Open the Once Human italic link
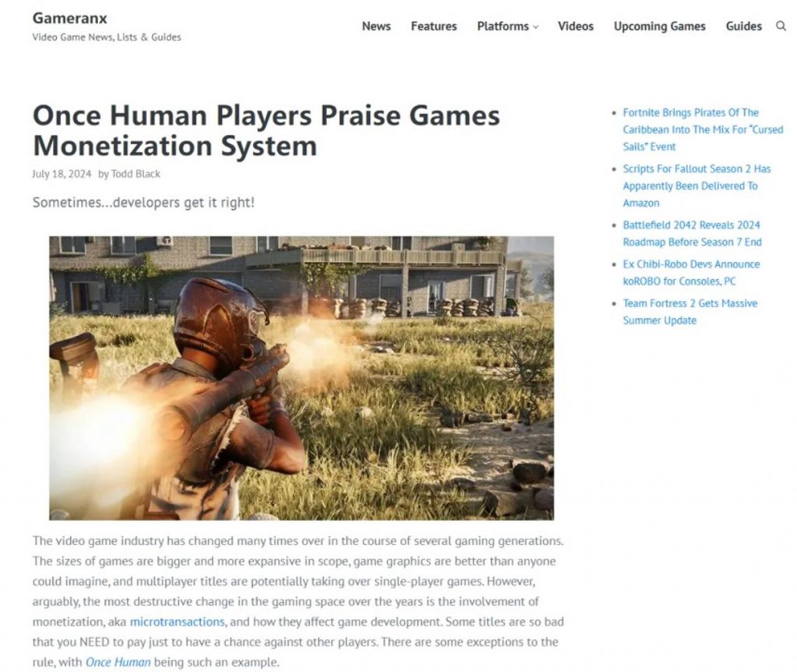The image size is (797, 672). (x=118, y=663)
